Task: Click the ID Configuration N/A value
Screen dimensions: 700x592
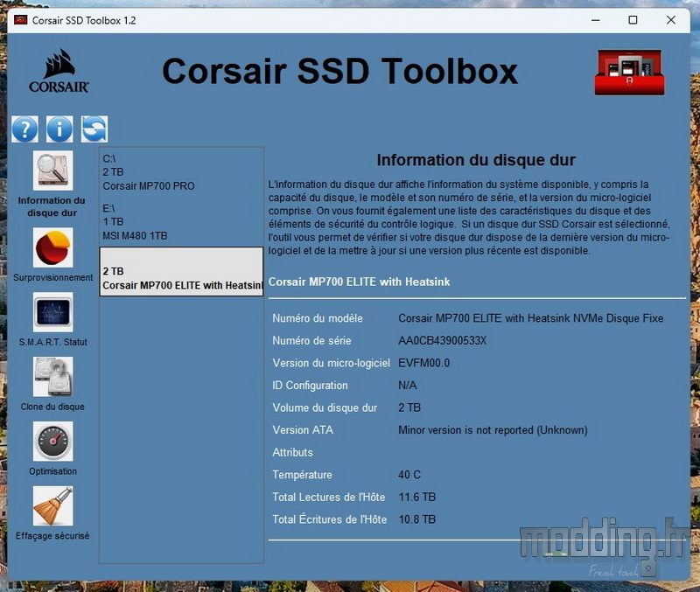Action: (408, 386)
